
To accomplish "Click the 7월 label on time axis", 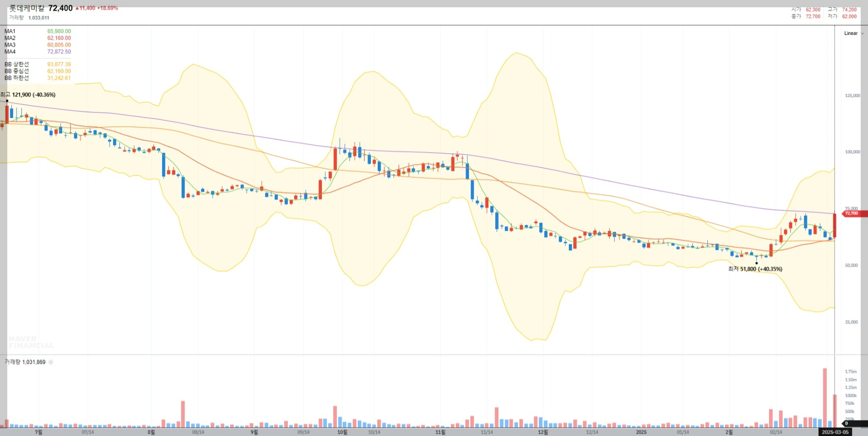I will point(39,432).
